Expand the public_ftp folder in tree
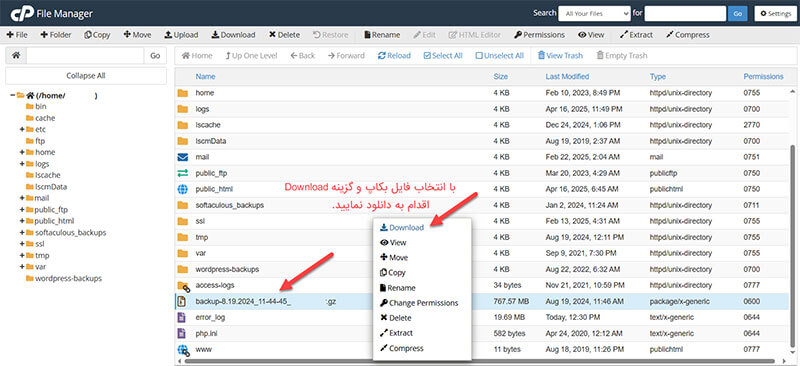The image size is (800, 366). 22,209
